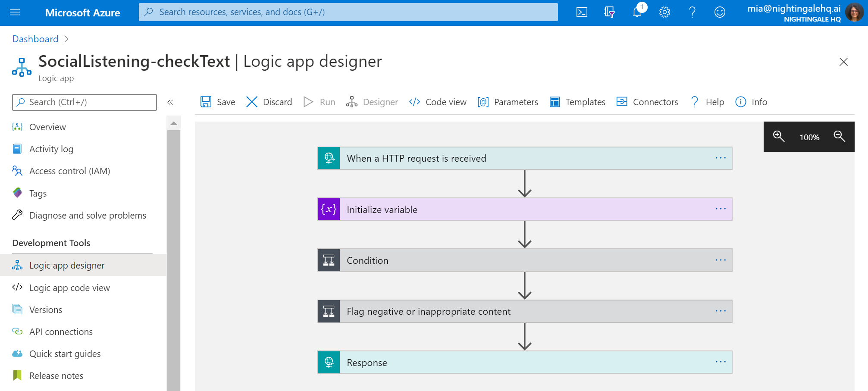
Task: Click the Microsoft Azure home title
Action: (x=83, y=13)
